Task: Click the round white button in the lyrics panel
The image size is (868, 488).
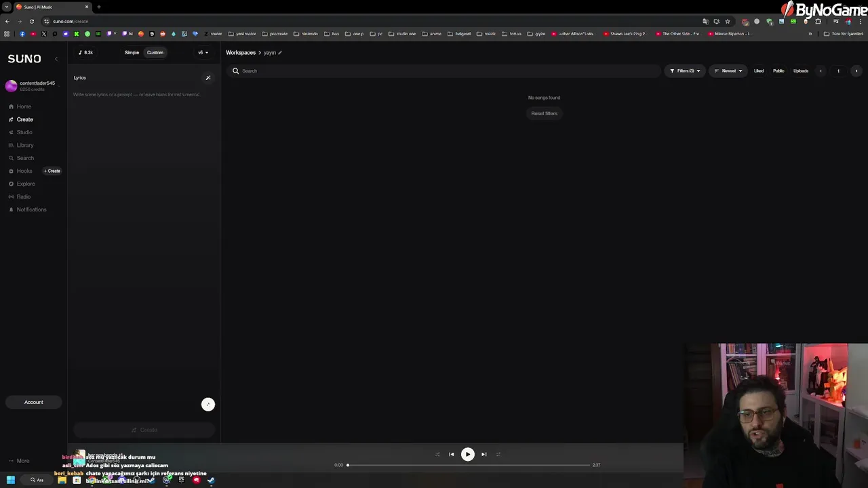Action: (x=208, y=405)
